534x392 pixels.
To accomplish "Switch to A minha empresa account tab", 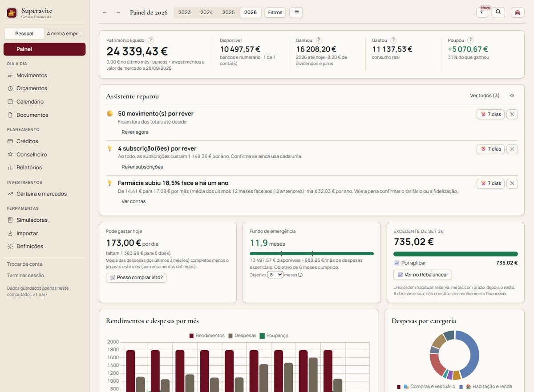I will pyautogui.click(x=64, y=33).
